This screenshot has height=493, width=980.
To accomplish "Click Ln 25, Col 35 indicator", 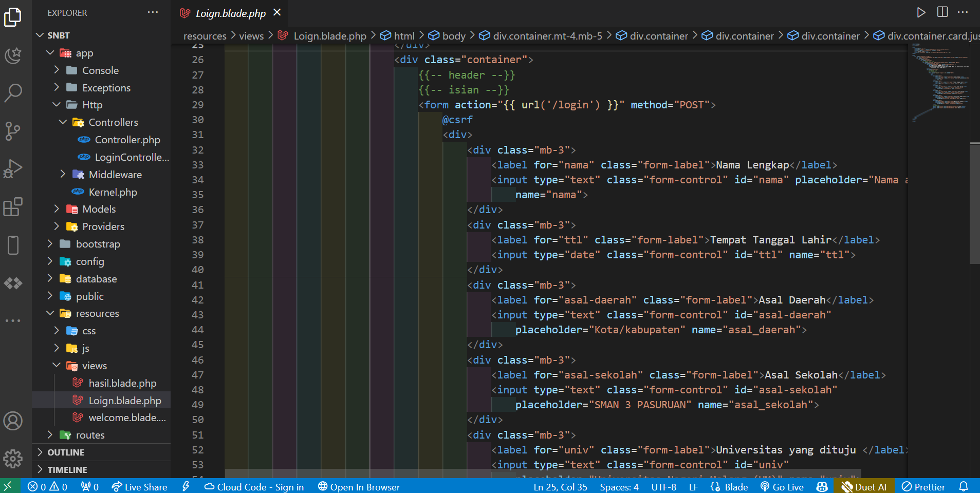I will click(x=560, y=487).
